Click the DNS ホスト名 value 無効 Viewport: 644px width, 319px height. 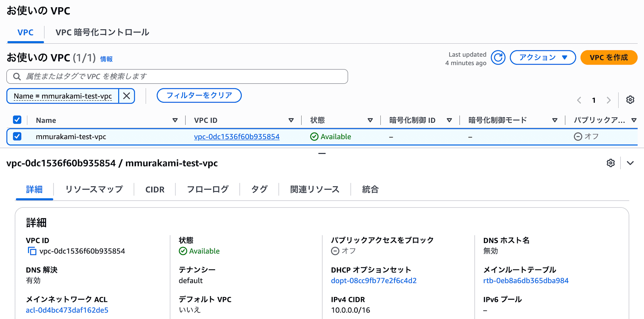coord(490,251)
